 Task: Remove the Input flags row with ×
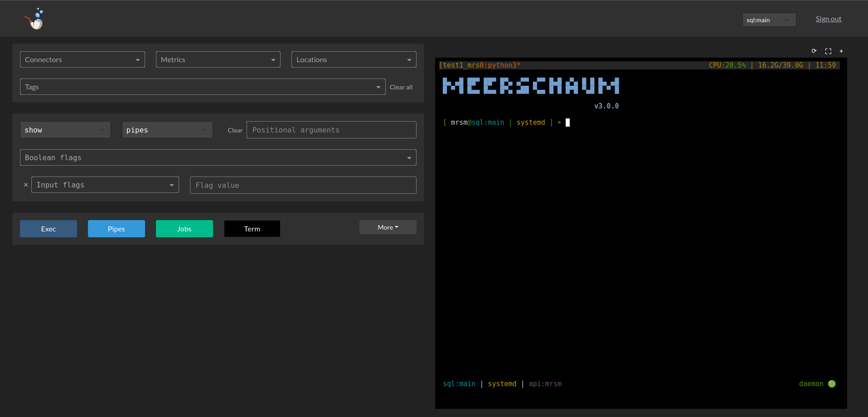(26, 185)
